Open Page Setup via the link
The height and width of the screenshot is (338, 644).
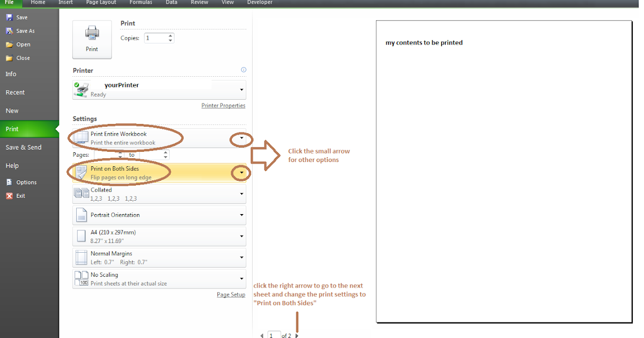point(231,294)
